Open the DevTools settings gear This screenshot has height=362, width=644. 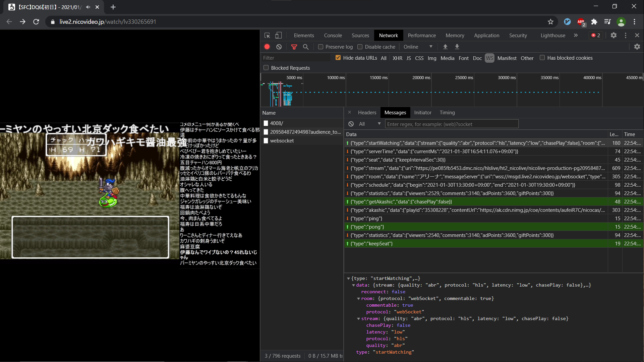pos(613,35)
